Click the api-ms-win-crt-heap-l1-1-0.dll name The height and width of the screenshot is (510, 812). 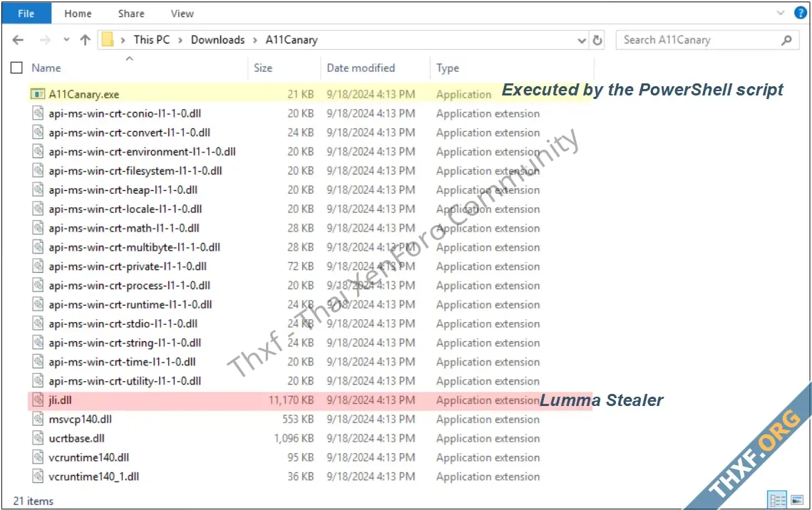point(123,190)
